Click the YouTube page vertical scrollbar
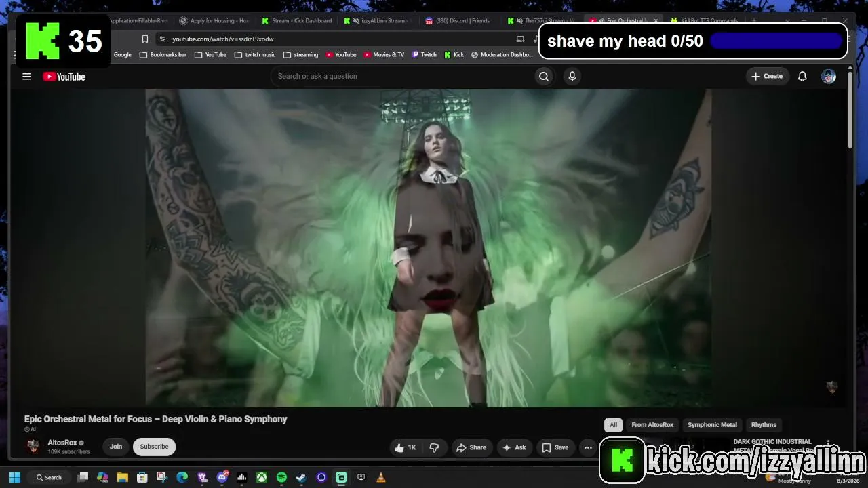Image resolution: width=868 pixels, height=488 pixels. point(850,108)
